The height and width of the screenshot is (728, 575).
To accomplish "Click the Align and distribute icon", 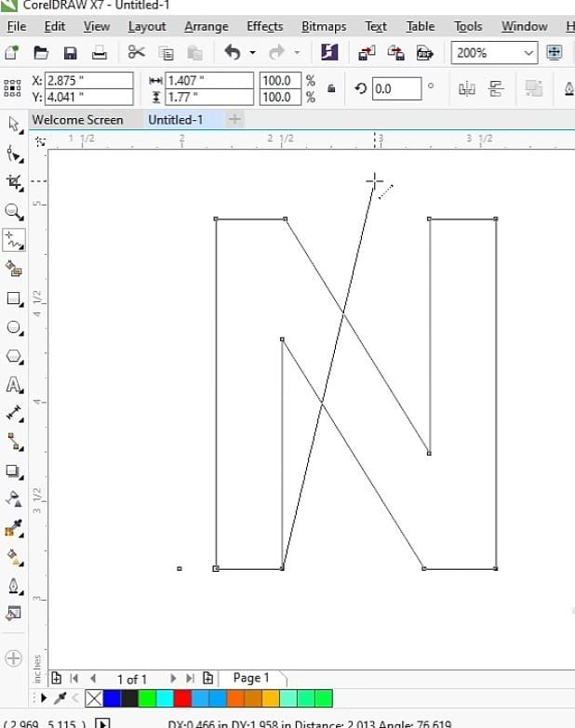I will pos(496,88).
